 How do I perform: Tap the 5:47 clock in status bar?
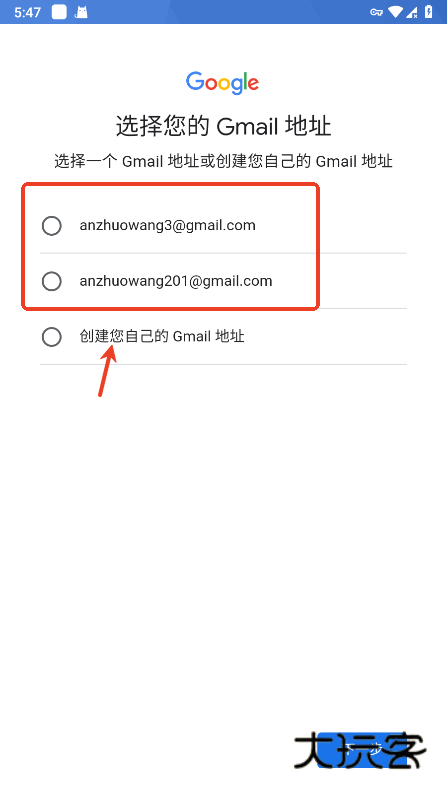click(x=27, y=12)
